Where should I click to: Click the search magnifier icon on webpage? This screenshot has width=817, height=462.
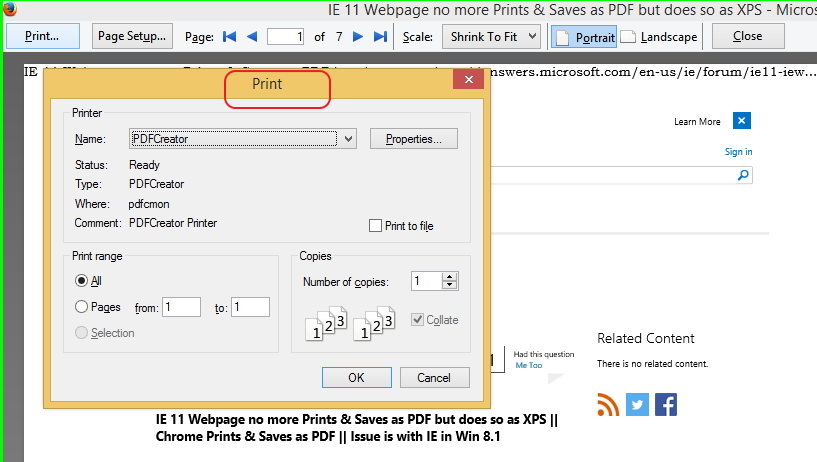(x=743, y=175)
